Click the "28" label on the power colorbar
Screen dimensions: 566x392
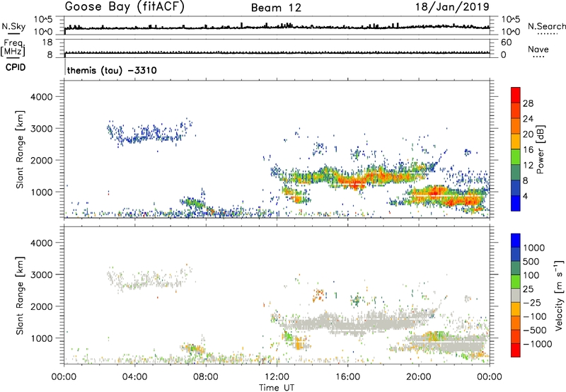(x=528, y=103)
